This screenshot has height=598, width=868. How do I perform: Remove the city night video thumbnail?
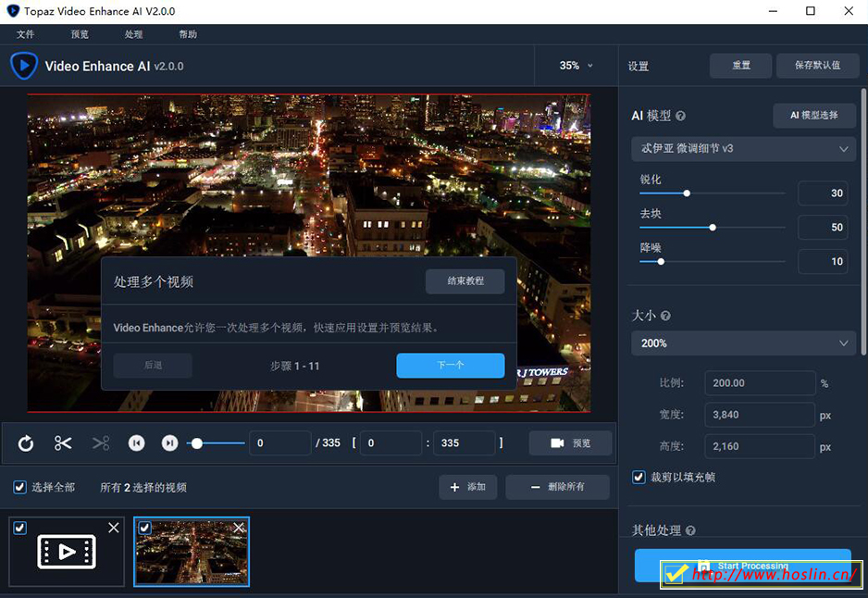[x=239, y=528]
